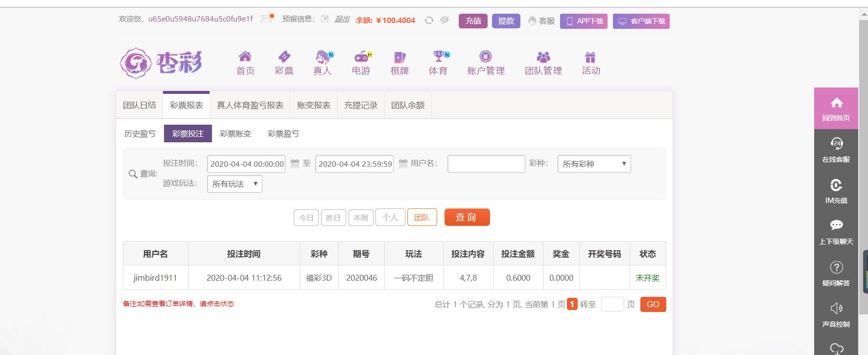
Task: Open the 团队管理 navigation menu
Action: coord(543,63)
